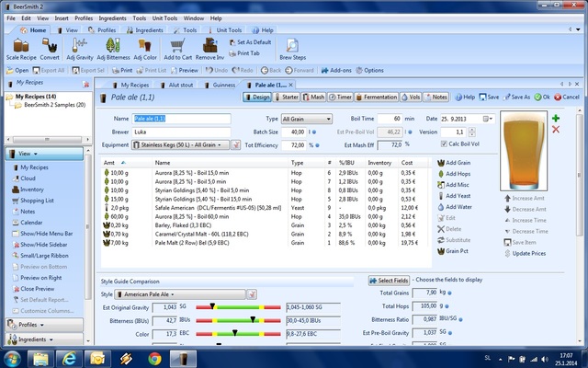
Task: Enable Preview on Right
Action: coord(37,278)
